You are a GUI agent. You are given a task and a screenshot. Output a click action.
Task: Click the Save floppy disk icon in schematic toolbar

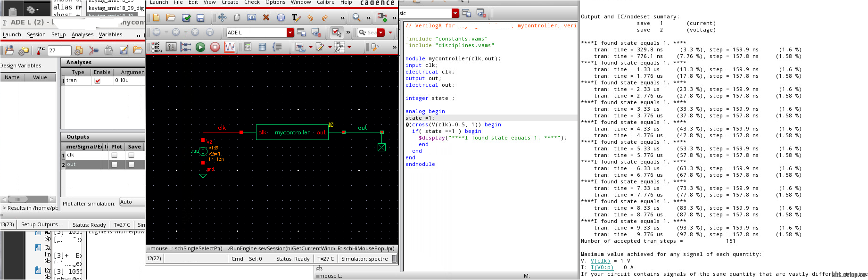tap(200, 18)
